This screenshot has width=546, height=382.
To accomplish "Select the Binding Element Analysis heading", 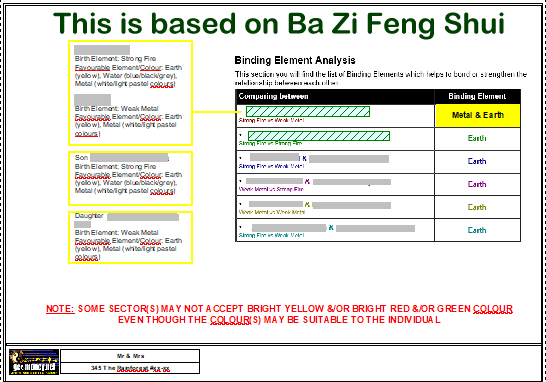I will (295, 60).
